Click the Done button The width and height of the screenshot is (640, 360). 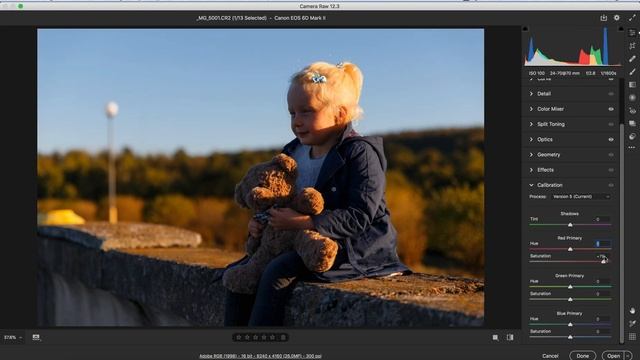[582, 356]
